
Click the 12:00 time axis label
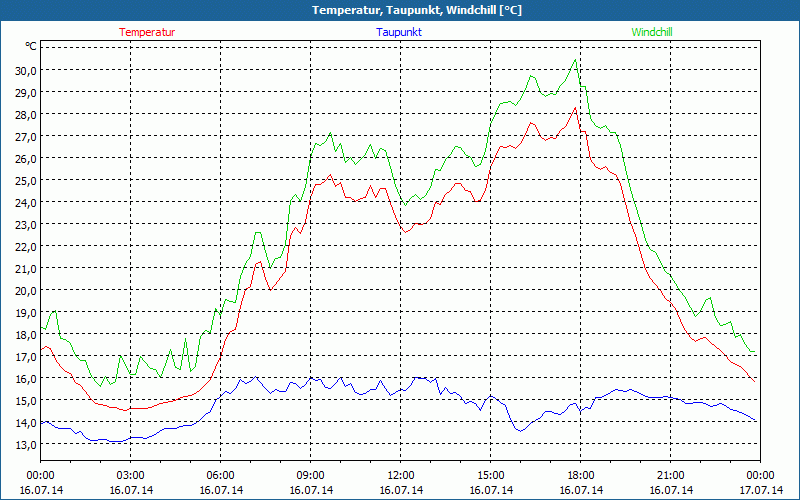coord(401,476)
